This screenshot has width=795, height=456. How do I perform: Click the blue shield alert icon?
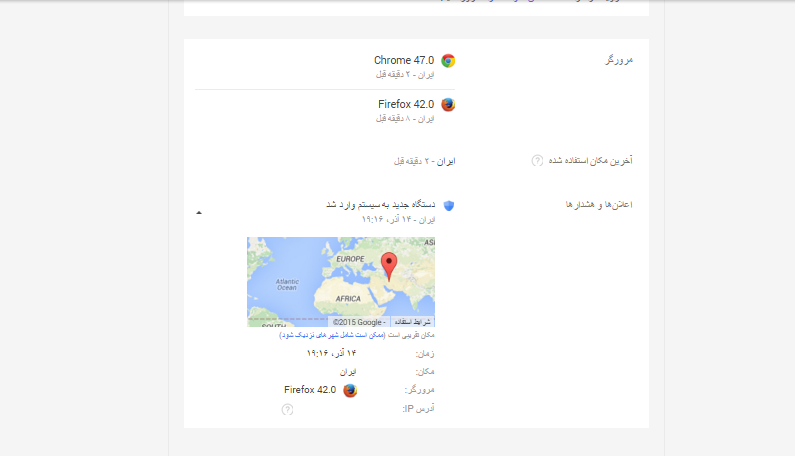[449, 205]
